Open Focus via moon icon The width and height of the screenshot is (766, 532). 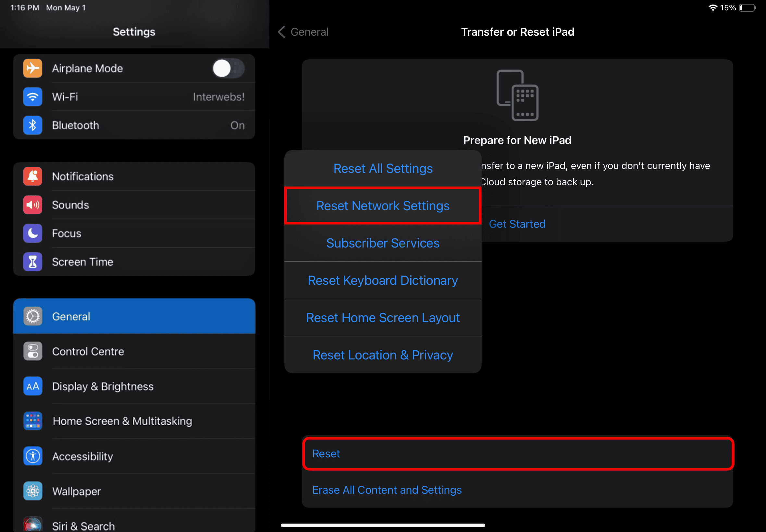[x=32, y=233]
